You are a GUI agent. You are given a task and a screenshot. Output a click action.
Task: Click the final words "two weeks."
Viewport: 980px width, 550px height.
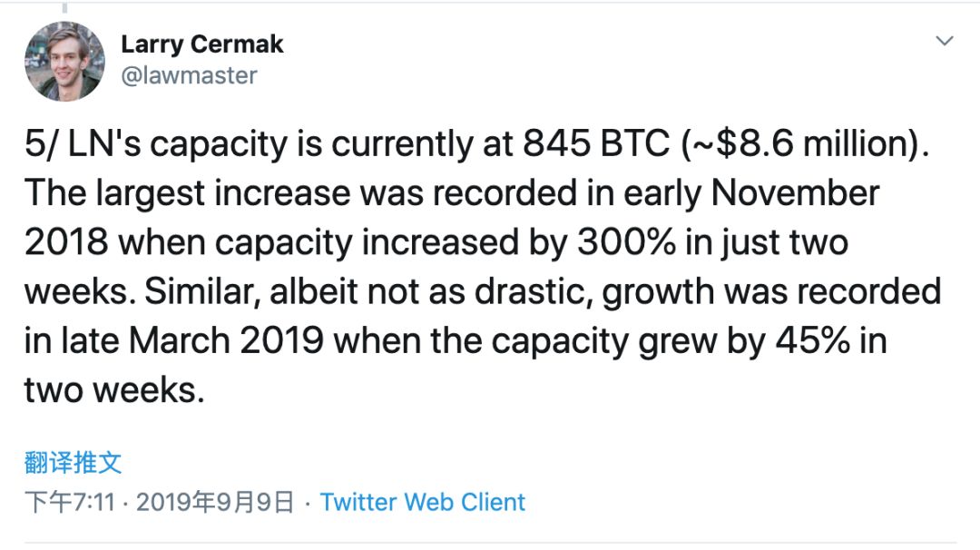(114, 390)
